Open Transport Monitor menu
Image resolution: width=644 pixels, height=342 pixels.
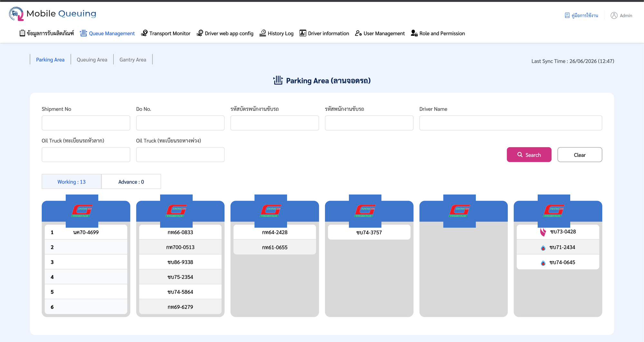[x=166, y=33]
